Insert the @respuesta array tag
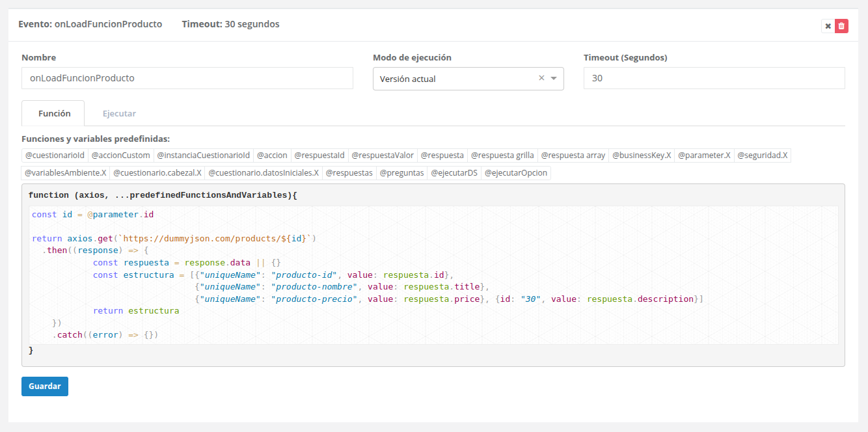 click(x=573, y=155)
